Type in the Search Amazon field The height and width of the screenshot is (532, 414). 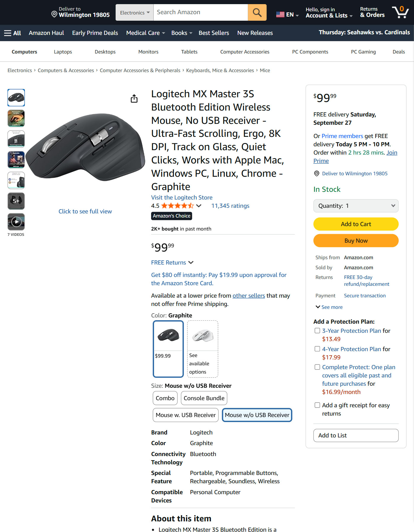tap(200, 12)
